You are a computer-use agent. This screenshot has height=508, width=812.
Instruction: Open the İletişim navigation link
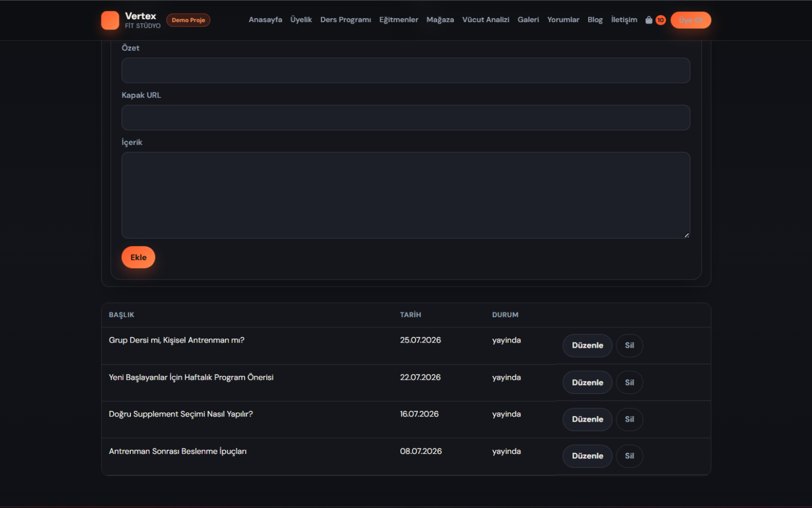624,20
